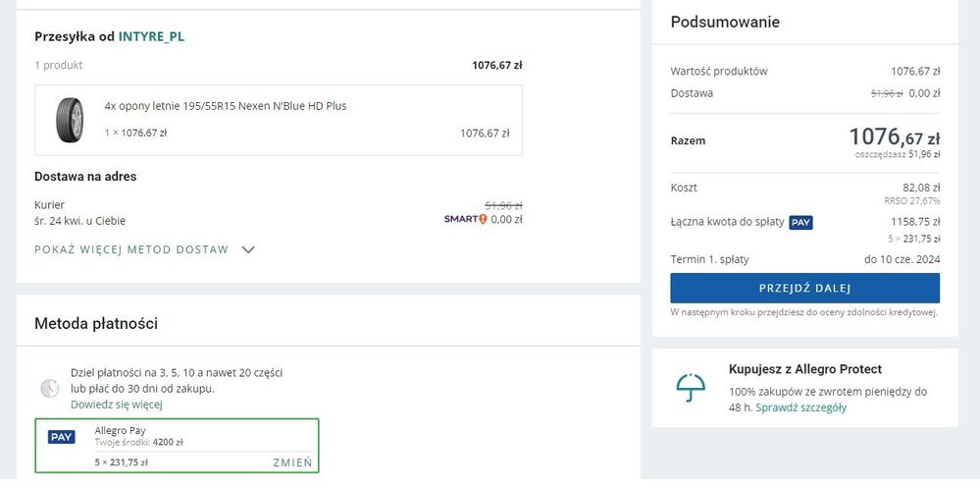Click the PAY logo in Allegro Pay box

pyautogui.click(x=62, y=436)
